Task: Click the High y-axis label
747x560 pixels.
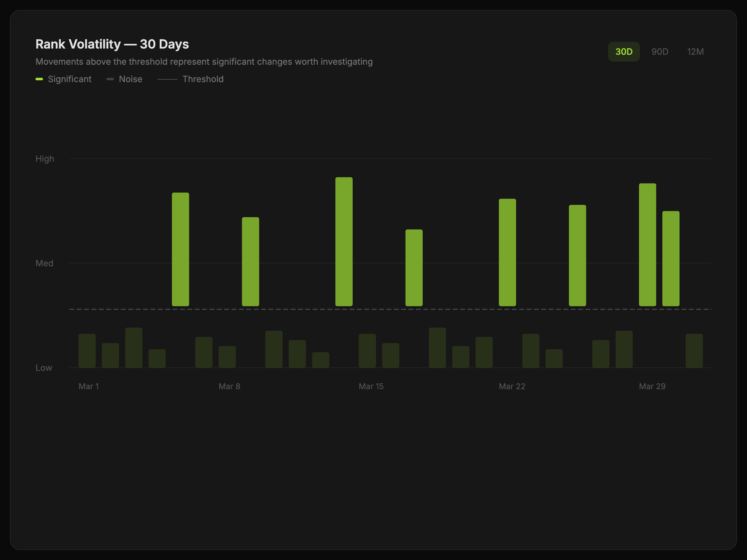Action: pyautogui.click(x=45, y=159)
